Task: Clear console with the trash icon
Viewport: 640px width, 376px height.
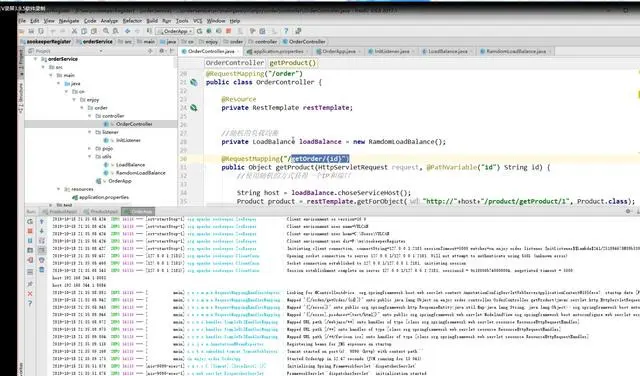Action: coord(42,270)
